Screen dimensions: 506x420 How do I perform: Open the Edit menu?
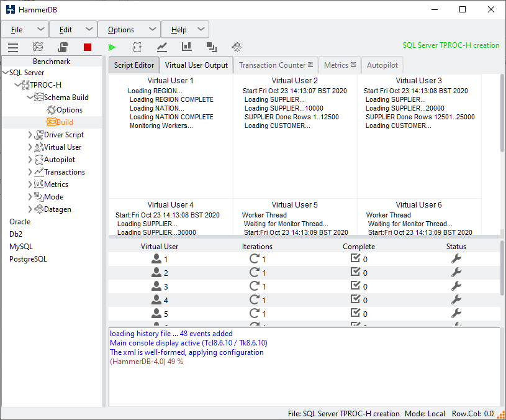pos(73,30)
